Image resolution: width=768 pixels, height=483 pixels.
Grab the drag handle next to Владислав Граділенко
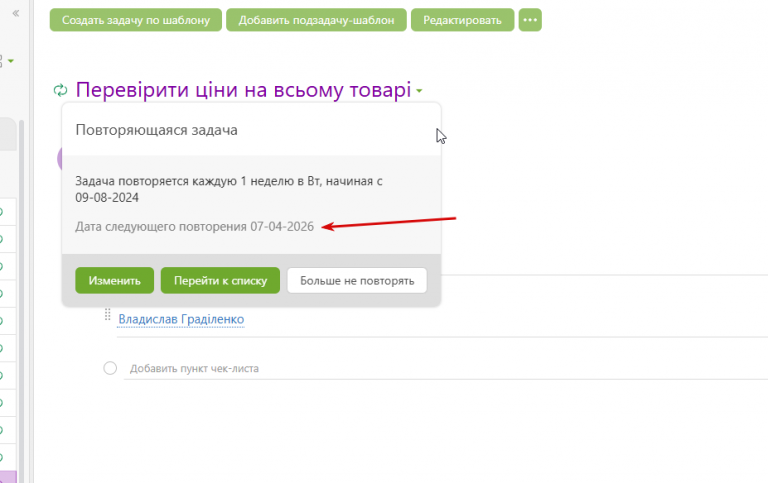[x=108, y=314]
